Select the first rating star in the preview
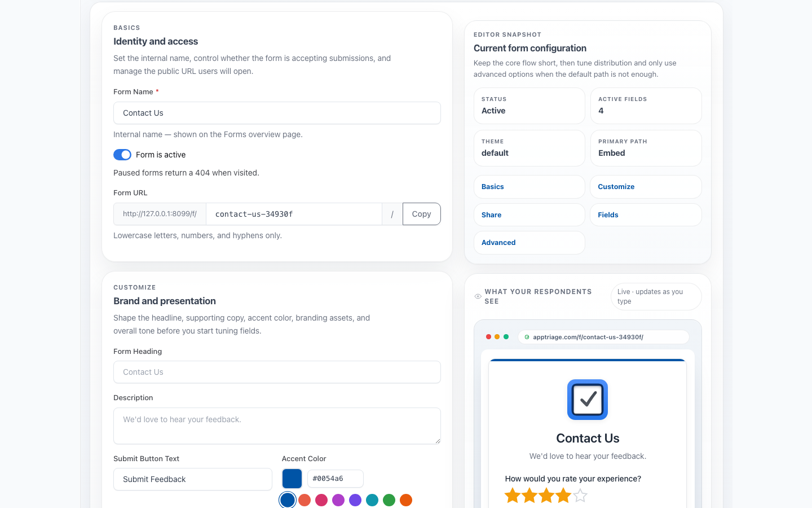 click(x=513, y=496)
